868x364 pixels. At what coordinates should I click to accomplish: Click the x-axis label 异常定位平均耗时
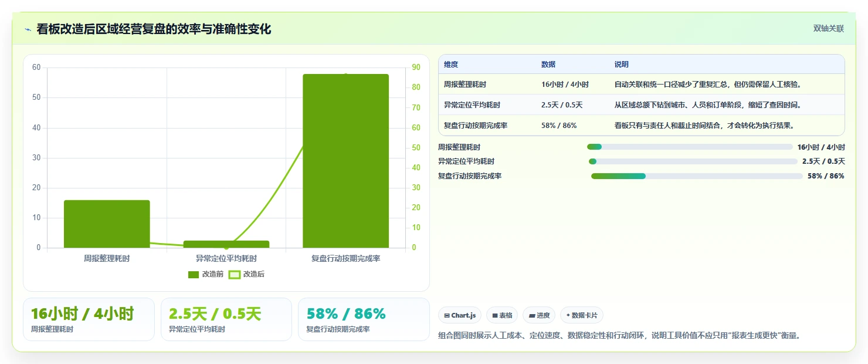(x=226, y=258)
